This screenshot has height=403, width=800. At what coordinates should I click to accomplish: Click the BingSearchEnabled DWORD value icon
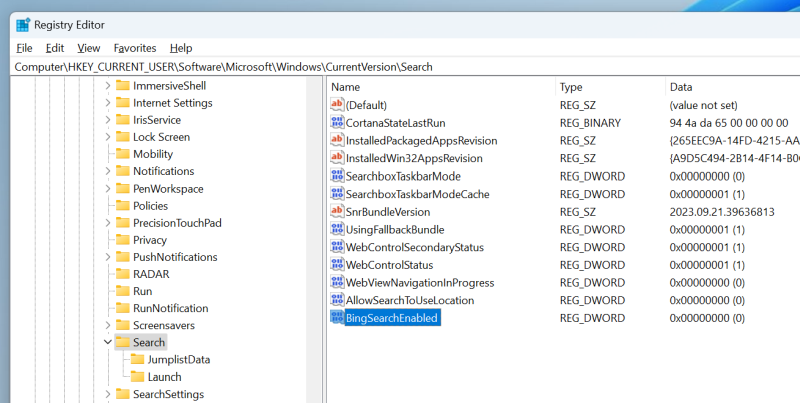tap(337, 318)
